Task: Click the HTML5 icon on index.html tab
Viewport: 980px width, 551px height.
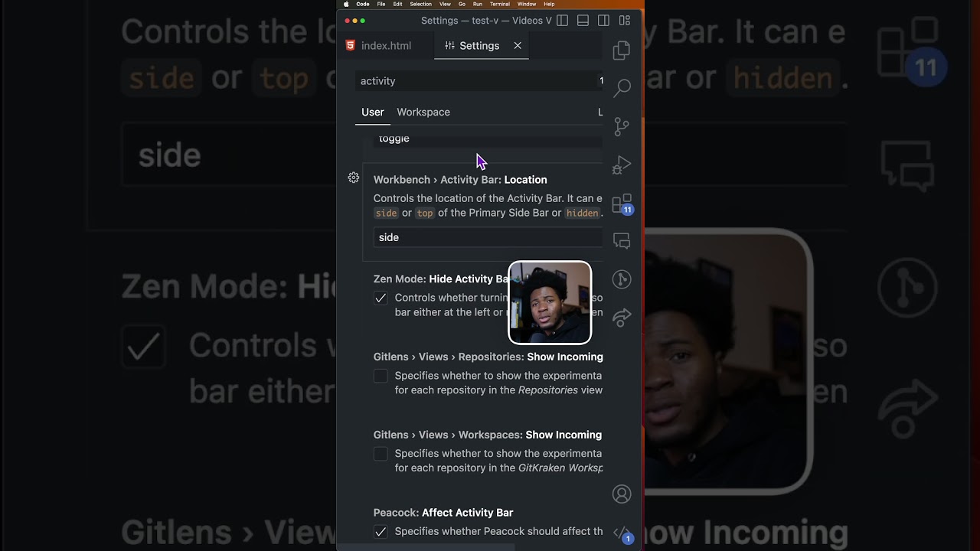Action: [x=350, y=45]
